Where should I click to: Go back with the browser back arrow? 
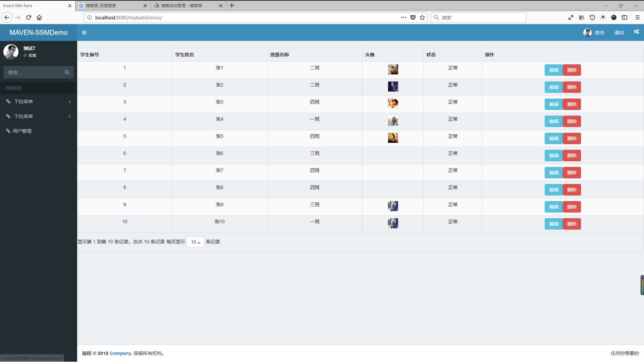7,18
